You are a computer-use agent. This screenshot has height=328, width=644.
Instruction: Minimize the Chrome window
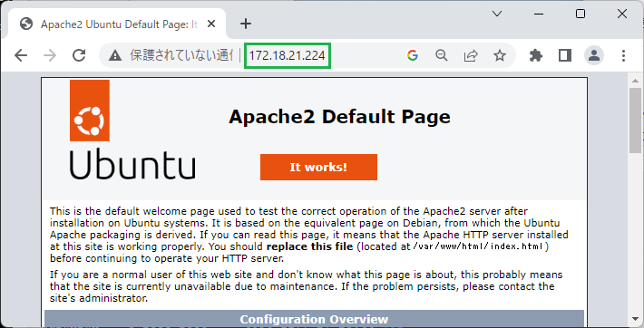[x=539, y=14]
